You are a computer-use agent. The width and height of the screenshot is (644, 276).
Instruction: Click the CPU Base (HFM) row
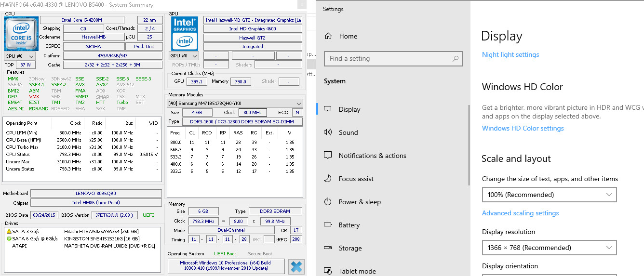[82, 140]
